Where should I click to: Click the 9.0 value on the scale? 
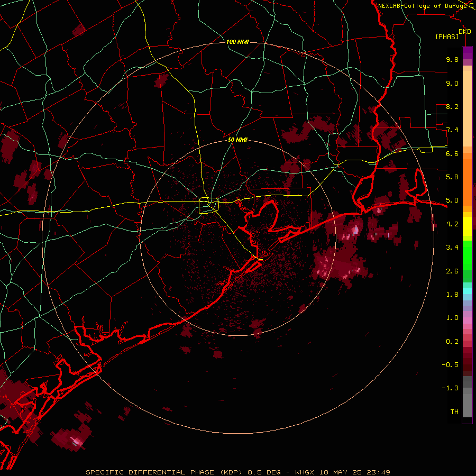pos(452,83)
